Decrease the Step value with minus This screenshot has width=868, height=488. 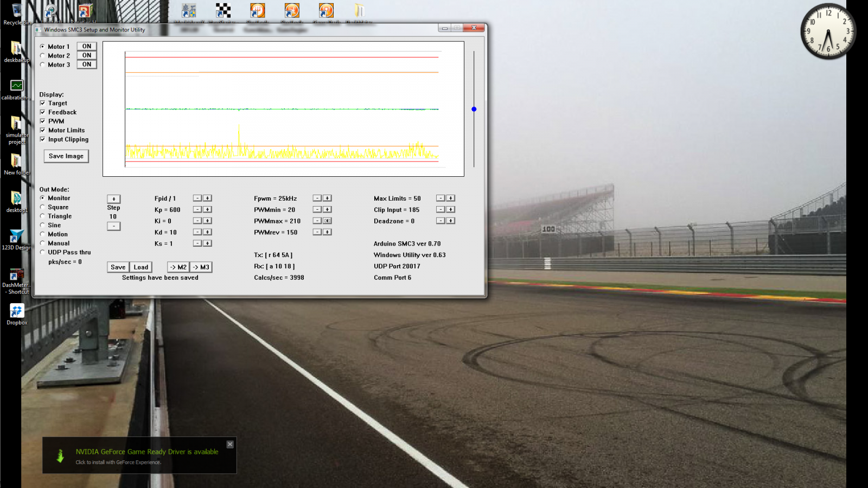[114, 226]
